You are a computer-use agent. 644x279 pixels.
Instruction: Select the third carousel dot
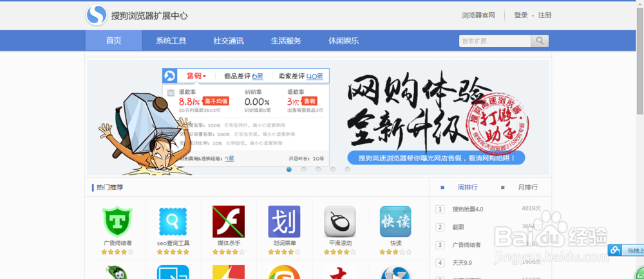coord(318,169)
